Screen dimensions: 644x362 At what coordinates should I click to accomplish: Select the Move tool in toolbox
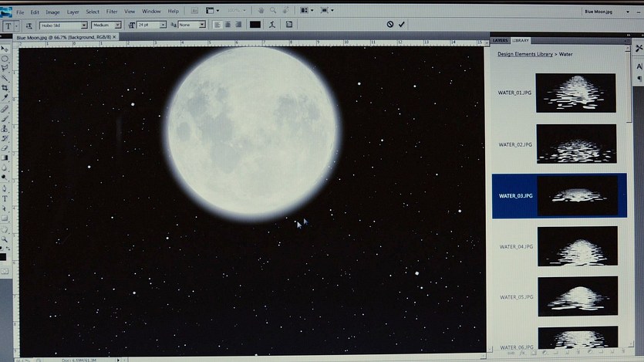(x=5, y=49)
